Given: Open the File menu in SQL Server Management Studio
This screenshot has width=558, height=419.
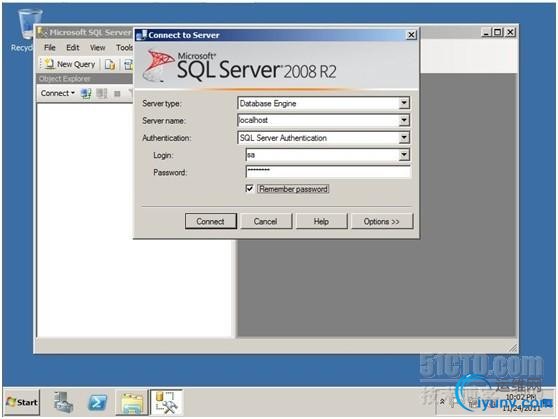Looking at the screenshot, I should click(50, 47).
